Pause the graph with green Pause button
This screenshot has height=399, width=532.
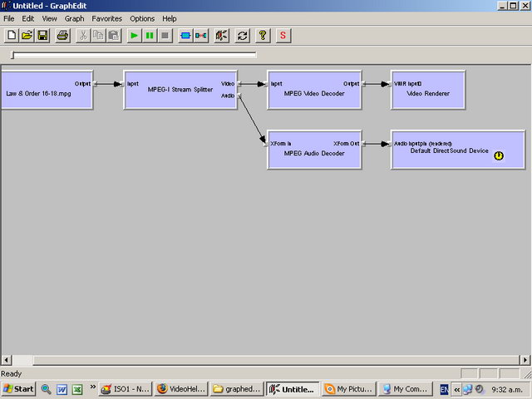[x=150, y=35]
